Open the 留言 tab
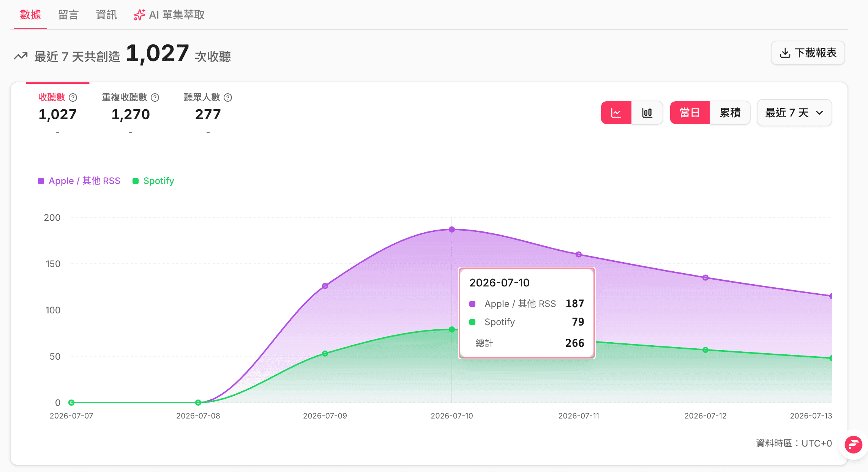 pyautogui.click(x=68, y=15)
